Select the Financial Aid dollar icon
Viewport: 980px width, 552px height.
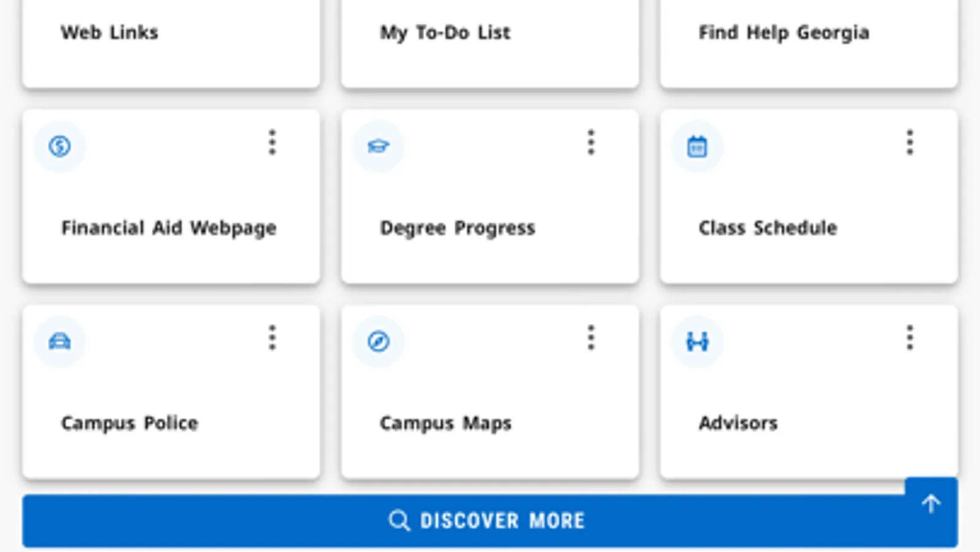pyautogui.click(x=59, y=146)
